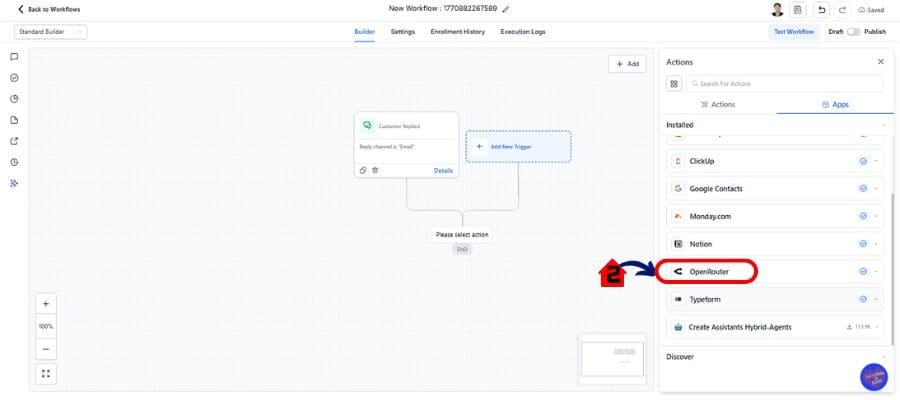The width and height of the screenshot is (900, 400).
Task: Switch to the Execution Logs tab
Action: pyautogui.click(x=523, y=32)
